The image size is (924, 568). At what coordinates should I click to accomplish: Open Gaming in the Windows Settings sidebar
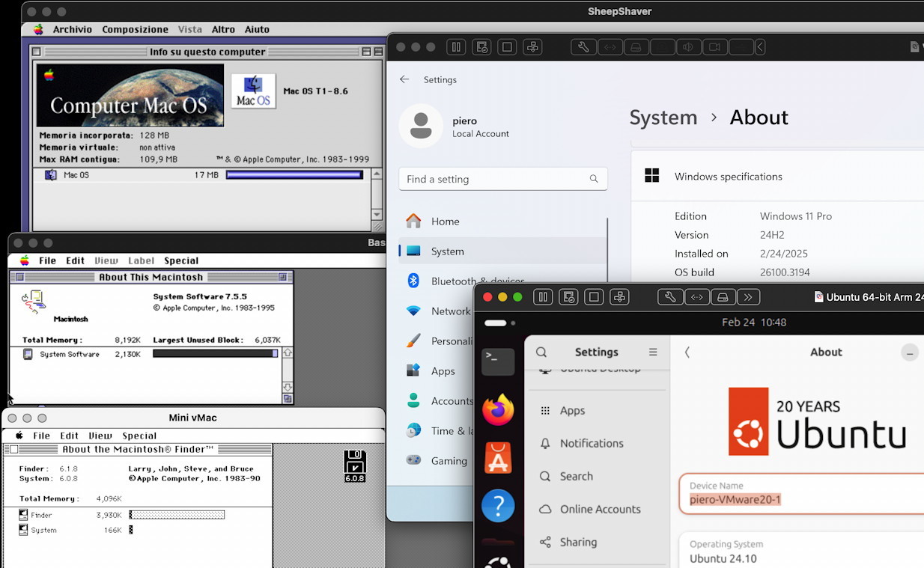point(437,461)
